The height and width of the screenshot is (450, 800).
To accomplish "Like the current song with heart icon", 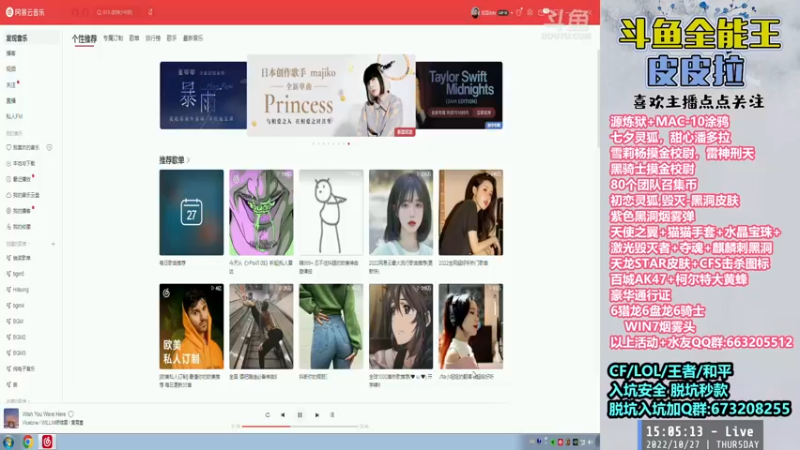I will click(71, 414).
